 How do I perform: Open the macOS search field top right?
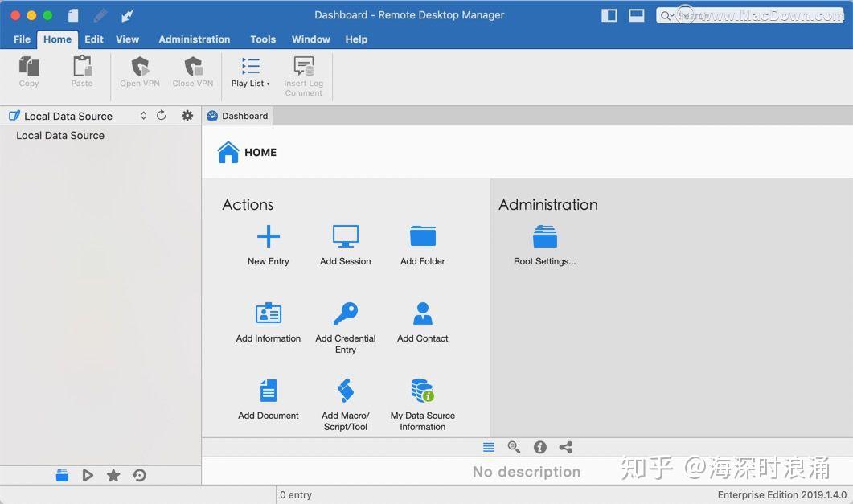click(x=748, y=14)
